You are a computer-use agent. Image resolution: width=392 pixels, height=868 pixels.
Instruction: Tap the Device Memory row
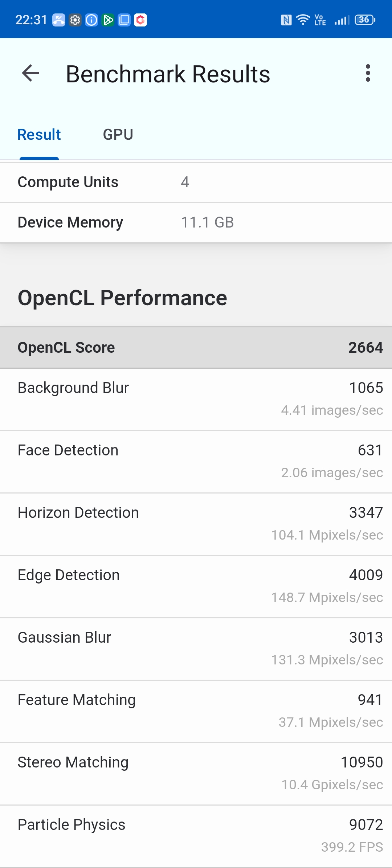196,222
